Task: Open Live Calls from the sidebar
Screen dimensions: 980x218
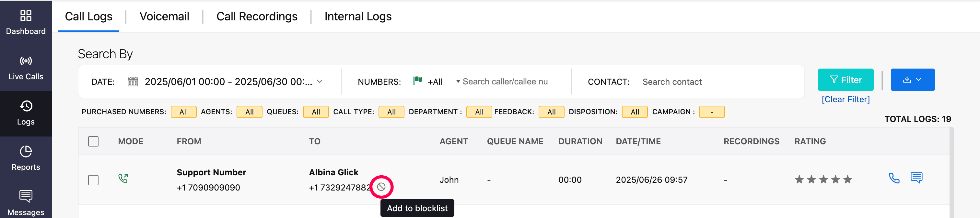Action: tap(26, 68)
